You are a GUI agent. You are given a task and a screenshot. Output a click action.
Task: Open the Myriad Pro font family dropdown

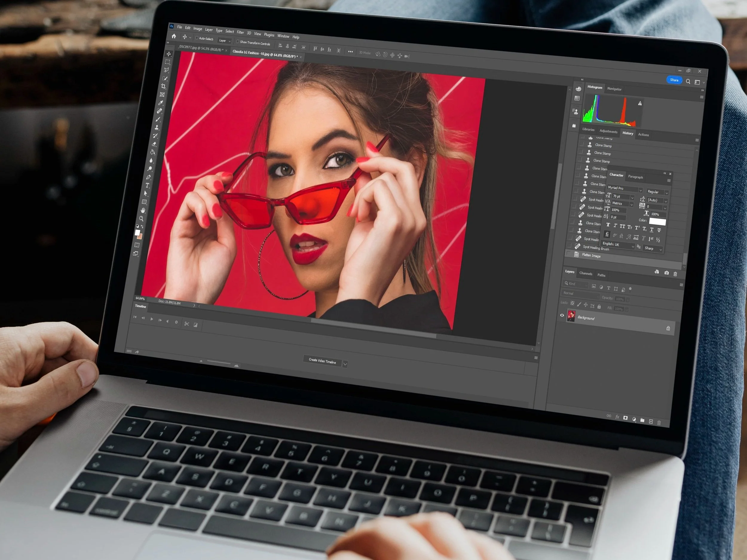click(624, 188)
